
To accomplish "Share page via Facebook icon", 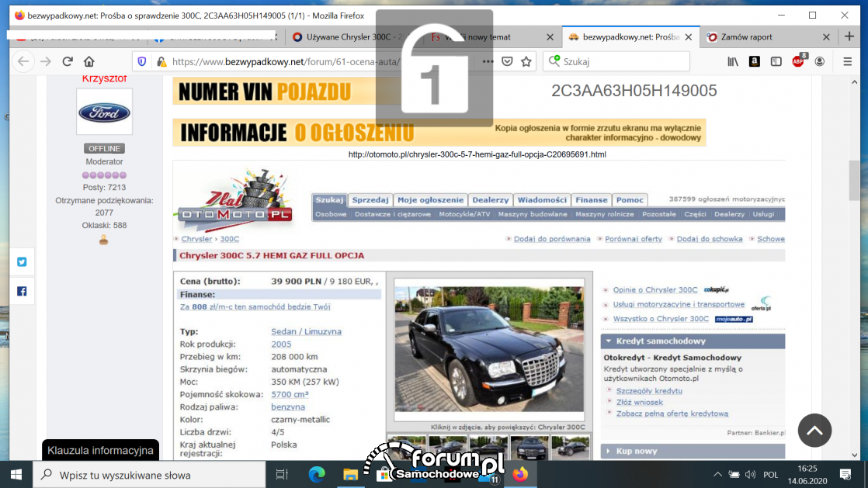I will pos(22,291).
